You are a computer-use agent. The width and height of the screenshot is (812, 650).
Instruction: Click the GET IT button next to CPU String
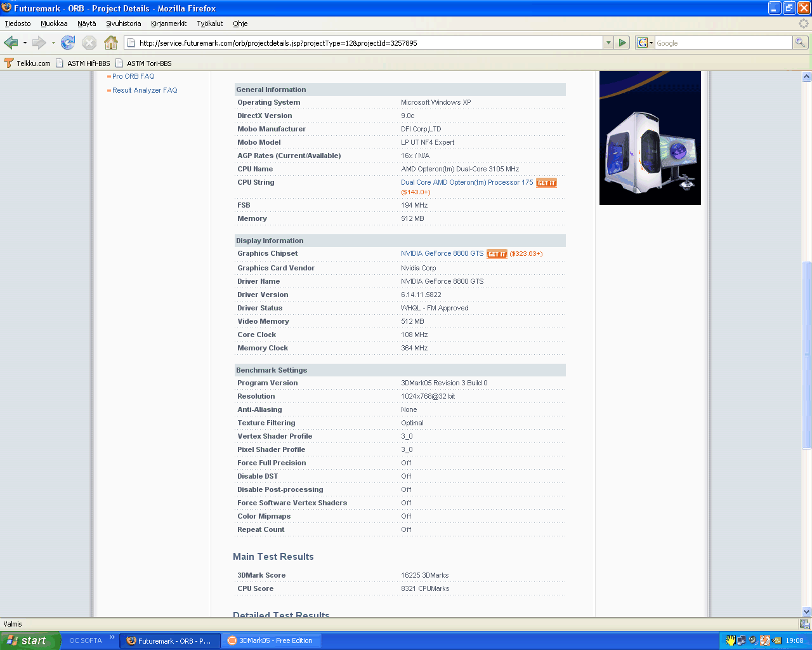546,183
